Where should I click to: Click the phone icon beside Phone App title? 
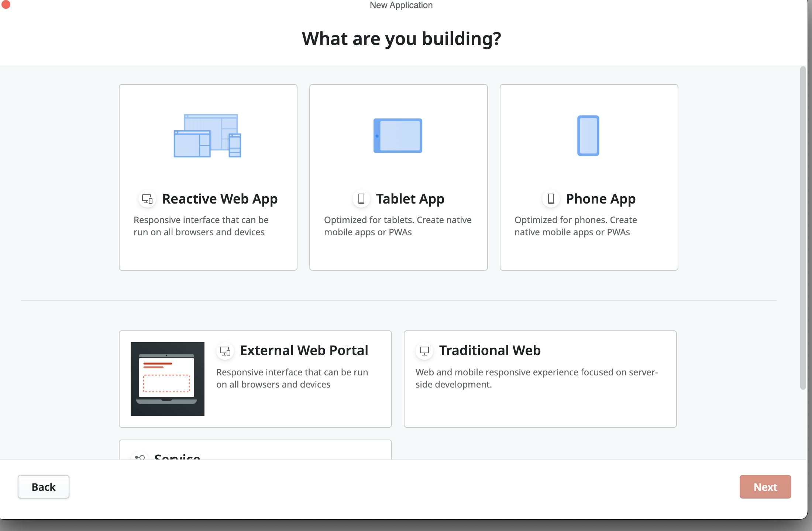point(551,199)
